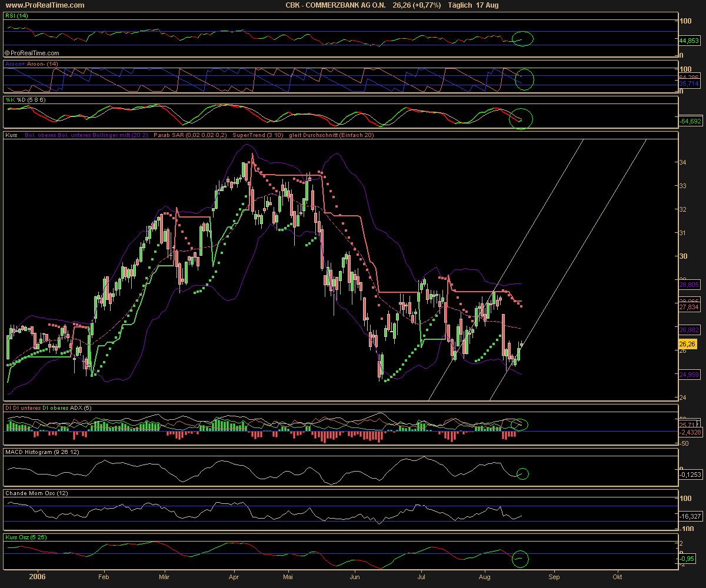Click the green circle on the stochastic panel
The width and height of the screenshot is (706, 588).
pos(521,119)
